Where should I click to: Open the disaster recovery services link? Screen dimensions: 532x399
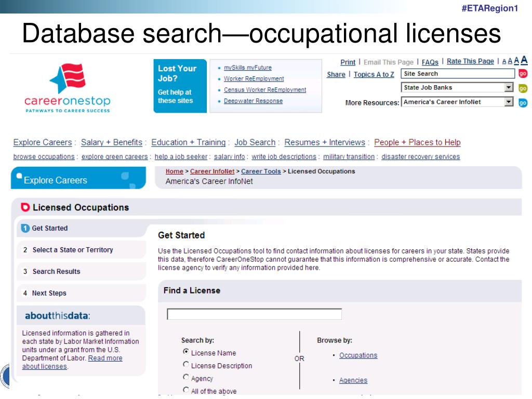click(x=421, y=157)
